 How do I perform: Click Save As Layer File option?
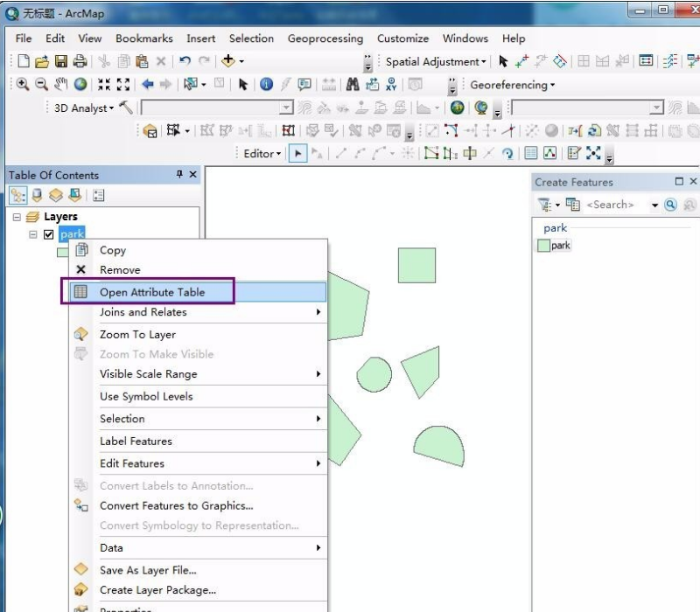pos(198,570)
